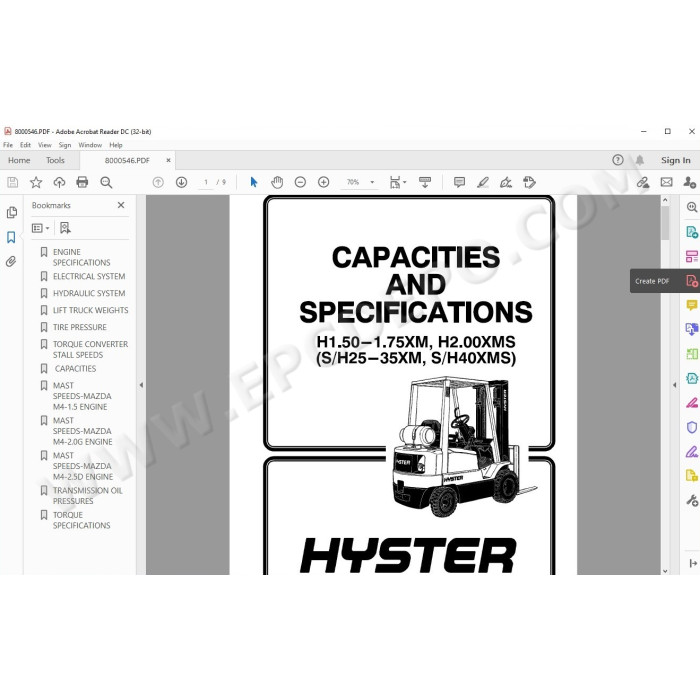Open TIRE PRESSURE bookmark
The image size is (700, 700).
80,327
